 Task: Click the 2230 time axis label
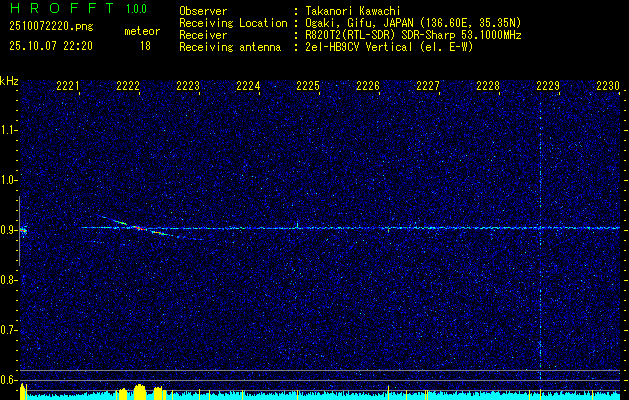[608, 87]
